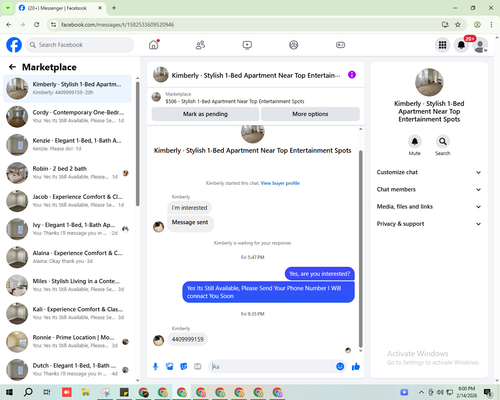
Task: Reload the page with refresh button
Action: pyautogui.click(x=37, y=24)
